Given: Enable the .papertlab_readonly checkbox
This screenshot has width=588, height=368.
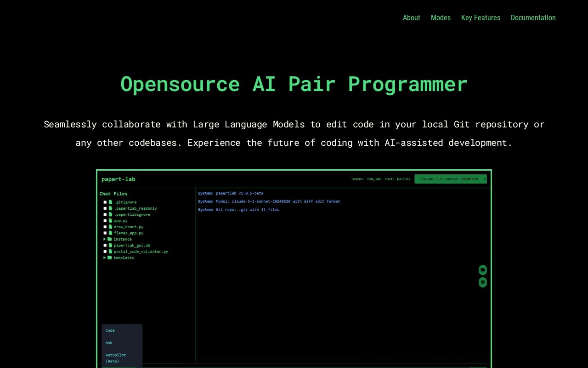Looking at the screenshot, I should coord(105,208).
